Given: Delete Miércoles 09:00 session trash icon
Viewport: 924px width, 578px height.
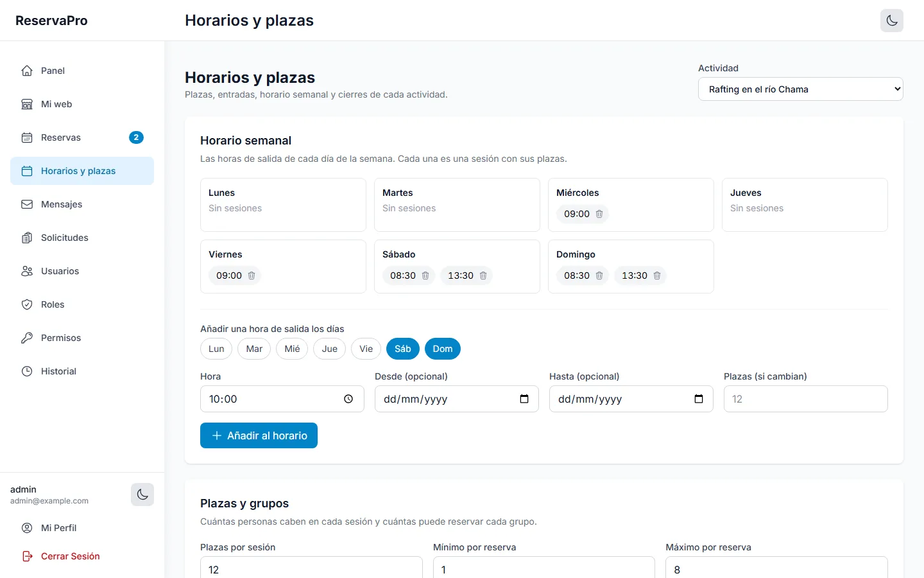Looking at the screenshot, I should click(599, 214).
